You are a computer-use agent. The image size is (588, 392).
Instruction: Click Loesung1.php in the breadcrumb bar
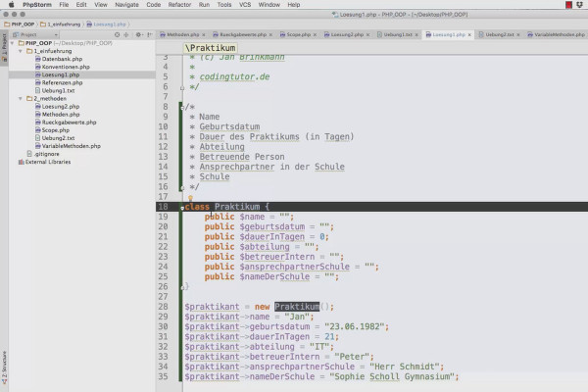pos(106,24)
